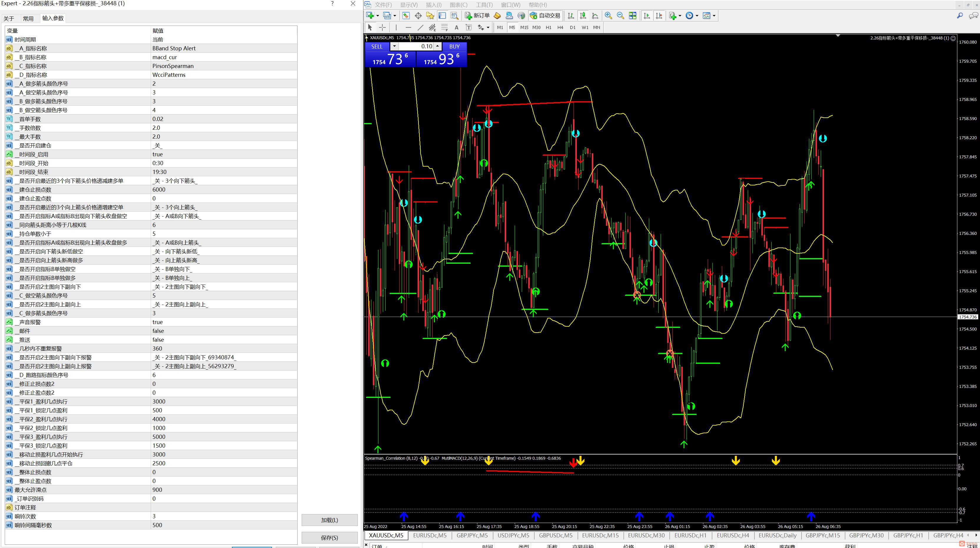The height and width of the screenshot is (548, 980).
Task: Click the chart shift triangle marker atop chart
Action: 838,35
